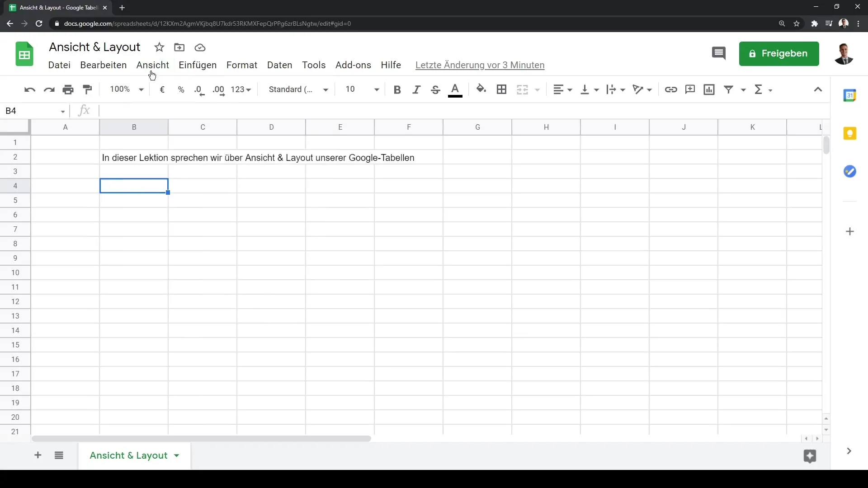
Task: Open the Ansicht menu
Action: click(x=153, y=65)
